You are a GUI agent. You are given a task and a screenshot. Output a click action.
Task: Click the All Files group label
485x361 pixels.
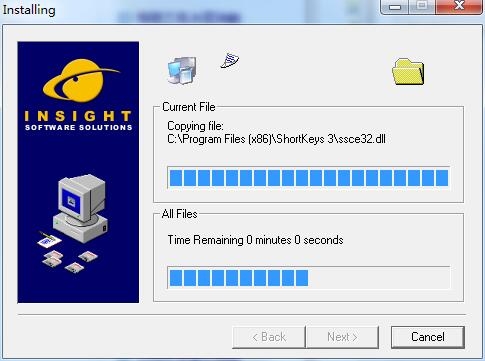[x=179, y=214]
